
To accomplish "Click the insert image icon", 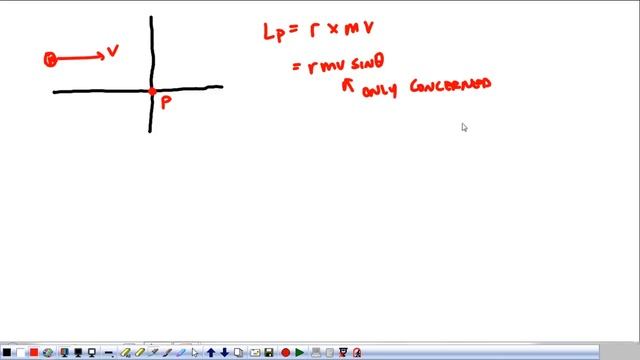I will pyautogui.click(x=255, y=352).
